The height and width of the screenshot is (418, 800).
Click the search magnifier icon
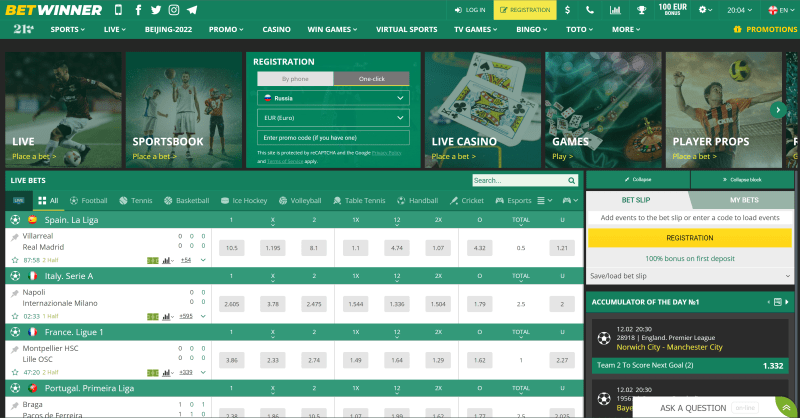click(x=572, y=180)
